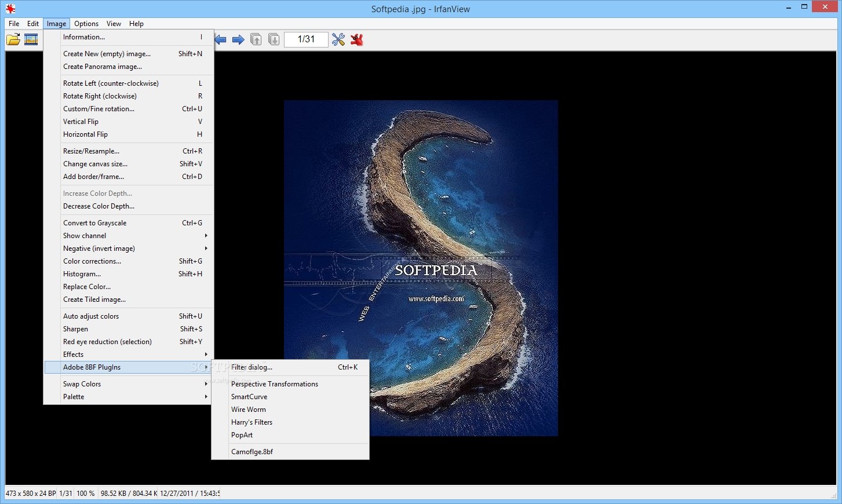
Task: Open Properties/Settings tools icon
Action: (338, 39)
